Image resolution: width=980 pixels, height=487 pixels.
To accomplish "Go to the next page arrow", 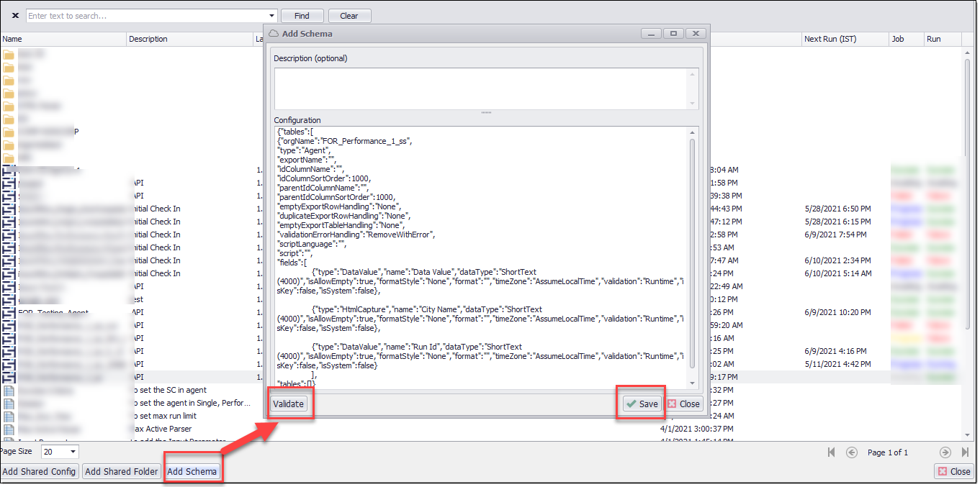I will tap(945, 452).
